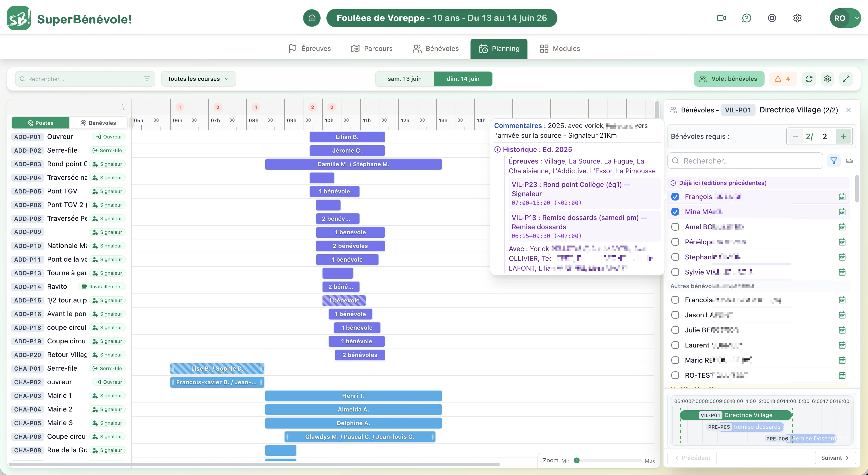Select Henri T. assignment bar
The height and width of the screenshot is (475, 868).
(x=353, y=396)
